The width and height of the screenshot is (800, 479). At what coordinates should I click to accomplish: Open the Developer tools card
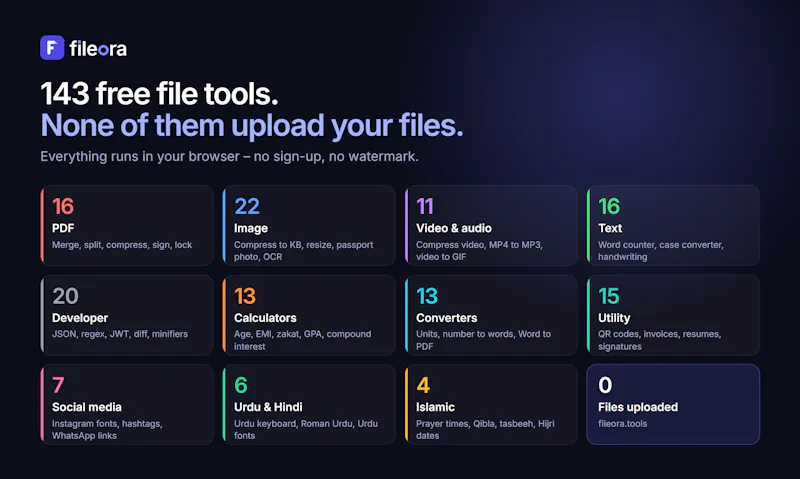(127, 315)
